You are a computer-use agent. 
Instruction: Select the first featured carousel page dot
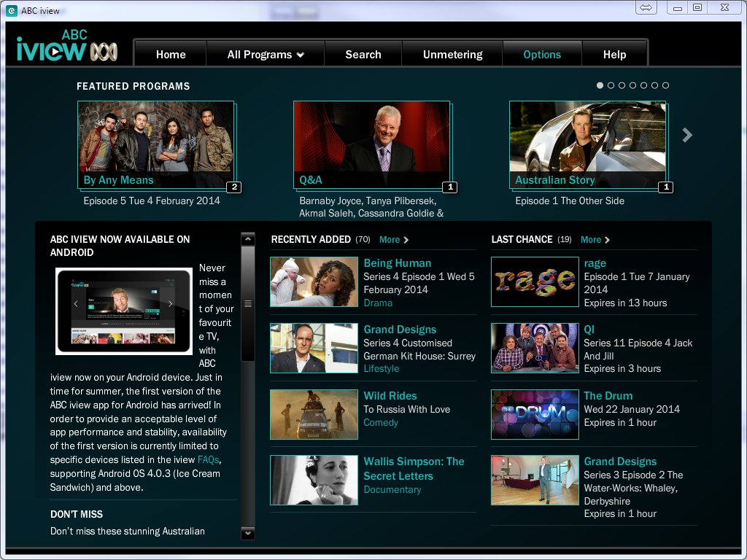[x=600, y=85]
